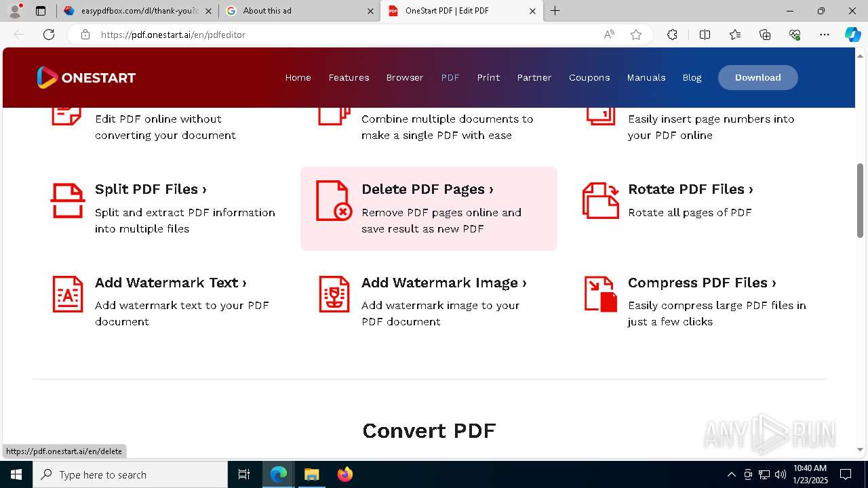Open the Collections icon

click(765, 35)
